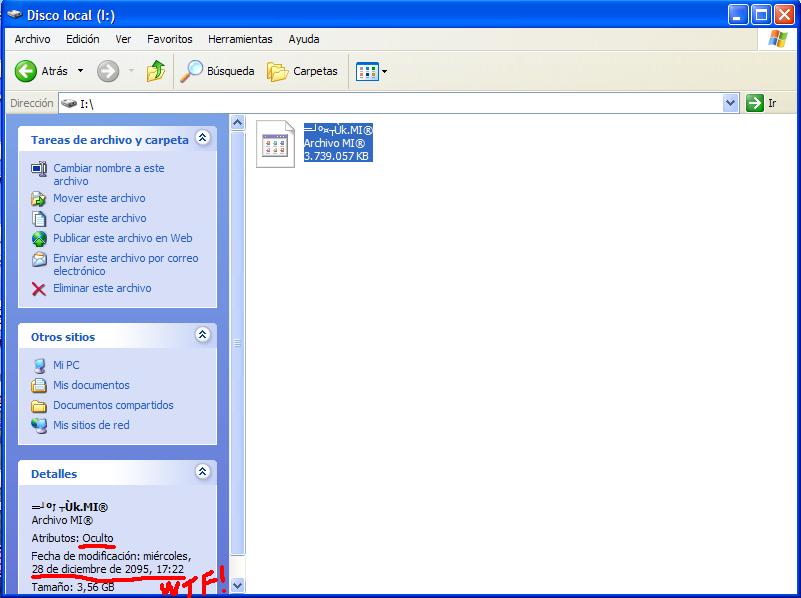Click the sidebar scrollbar down arrow

pos(237,585)
